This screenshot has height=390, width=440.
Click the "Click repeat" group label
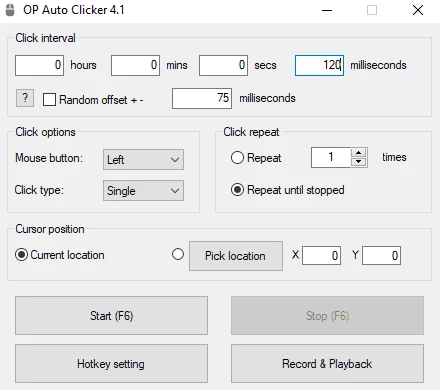pos(251,132)
